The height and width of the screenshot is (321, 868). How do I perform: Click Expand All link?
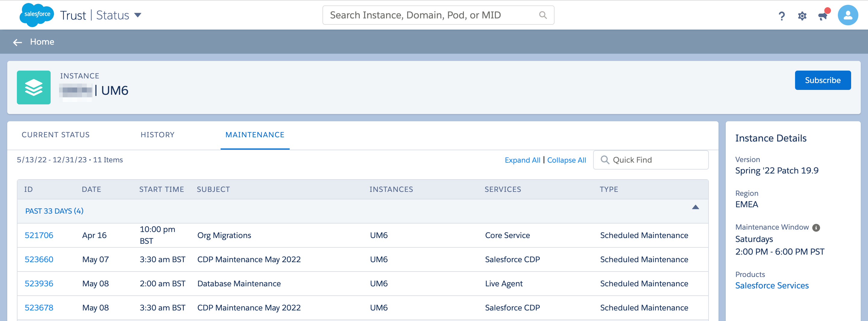coord(522,160)
